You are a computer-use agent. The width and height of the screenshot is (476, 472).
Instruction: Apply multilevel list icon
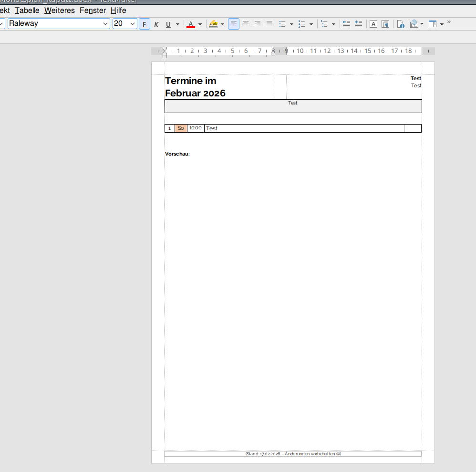pos(324,24)
